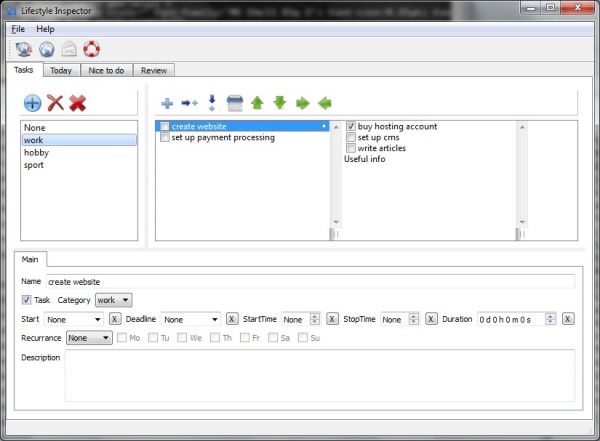600x441 pixels.
Task: Click into the Description text area
Action: [x=320, y=375]
